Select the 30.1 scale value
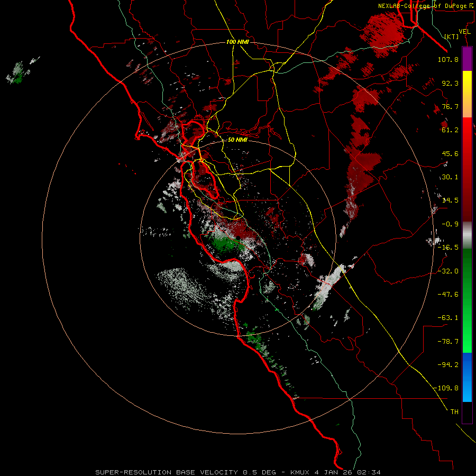The width and height of the screenshot is (476, 476). click(450, 177)
